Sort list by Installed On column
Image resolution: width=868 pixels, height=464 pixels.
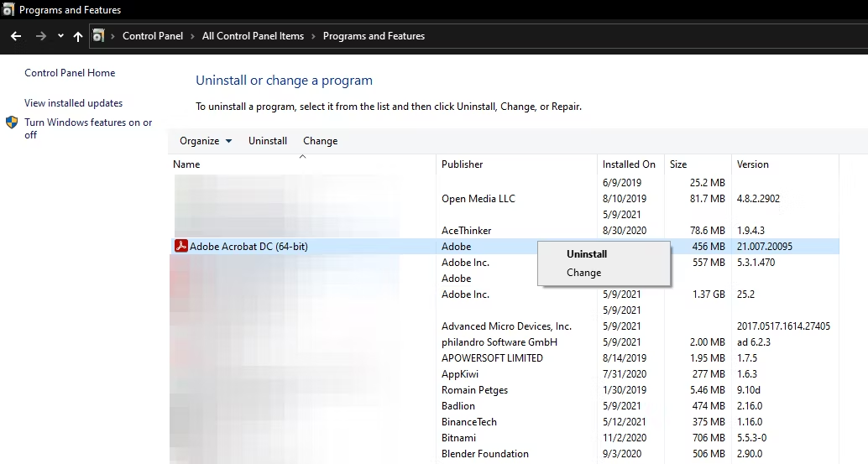click(628, 164)
